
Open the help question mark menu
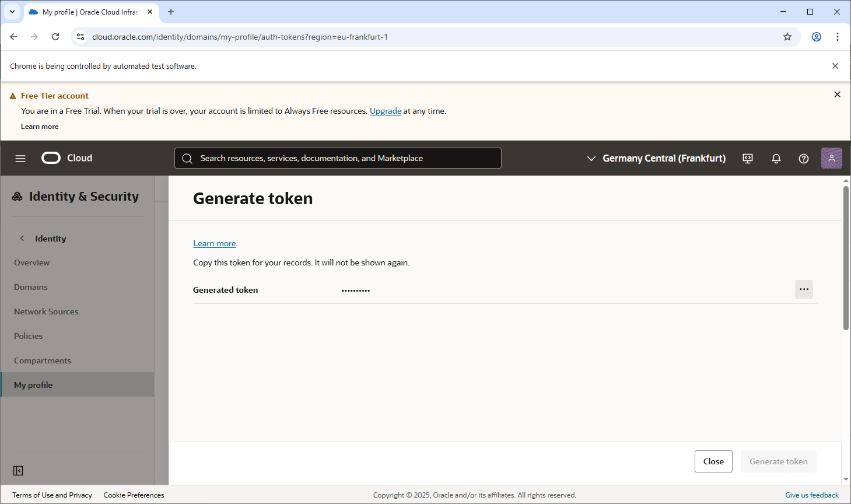click(x=803, y=159)
